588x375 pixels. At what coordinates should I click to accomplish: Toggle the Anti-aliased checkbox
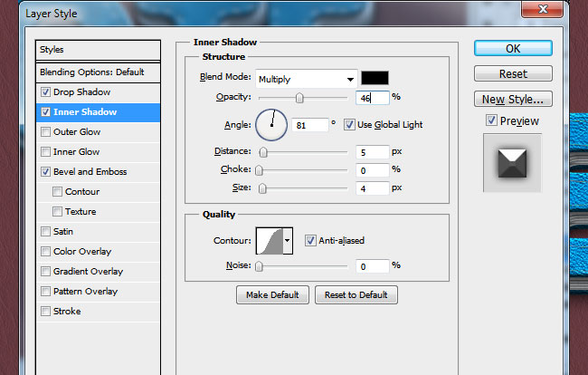[310, 240]
